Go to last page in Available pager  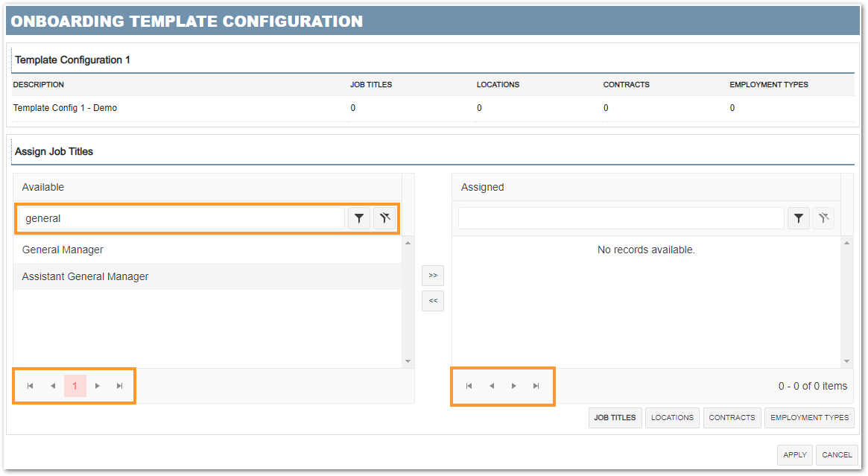point(119,386)
